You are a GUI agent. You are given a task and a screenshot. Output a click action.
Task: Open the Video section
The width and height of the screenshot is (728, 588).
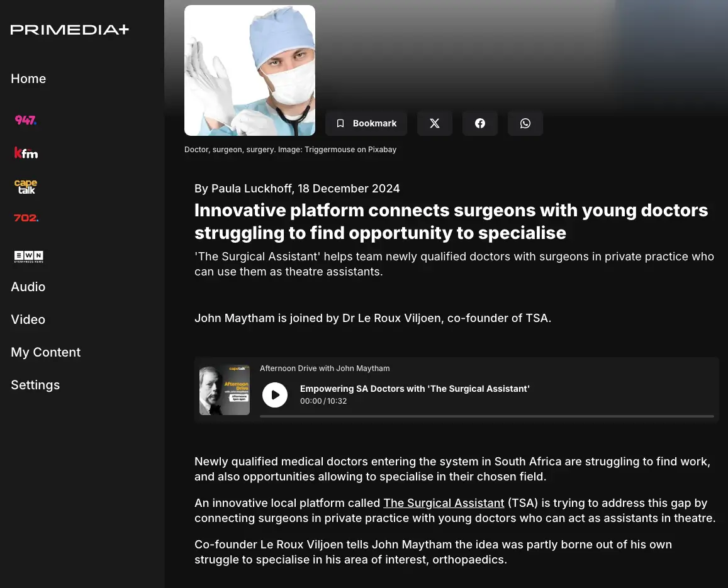(28, 319)
